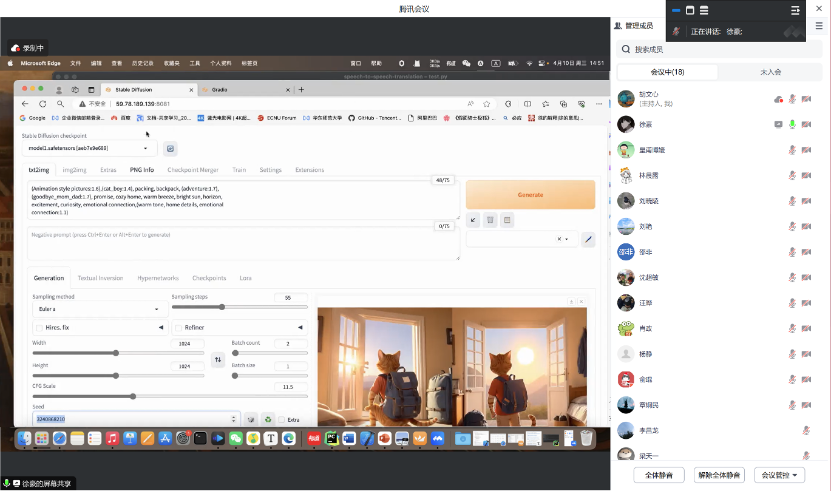Enable the Refiner checkbox
This screenshot has height=492, width=832.
[179, 328]
